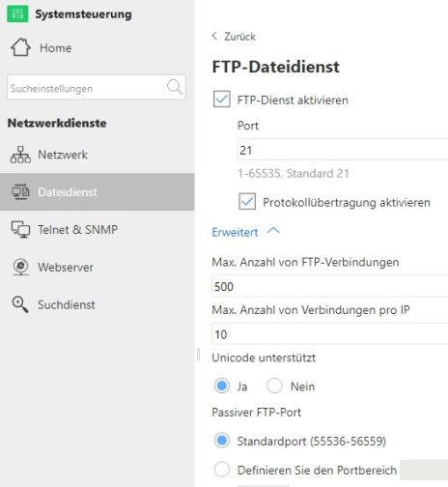This screenshot has height=487, width=448.
Task: Collapse the Erweitert section chevron
Action: tap(273, 231)
